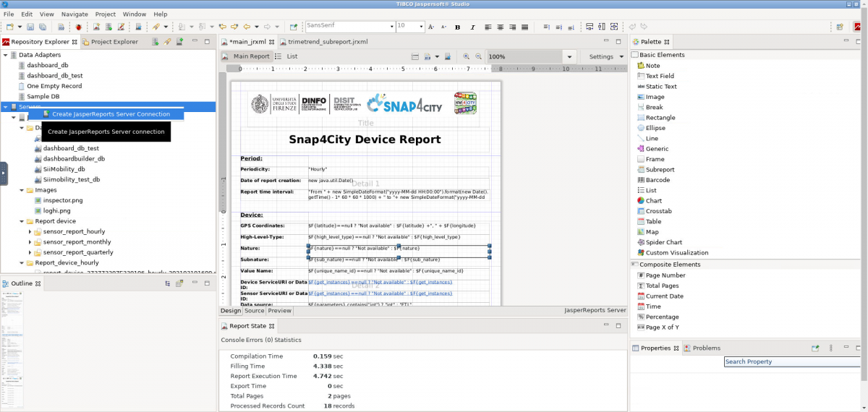Switch to the Source tab
Viewport: 868px width, 412px height.
click(254, 311)
